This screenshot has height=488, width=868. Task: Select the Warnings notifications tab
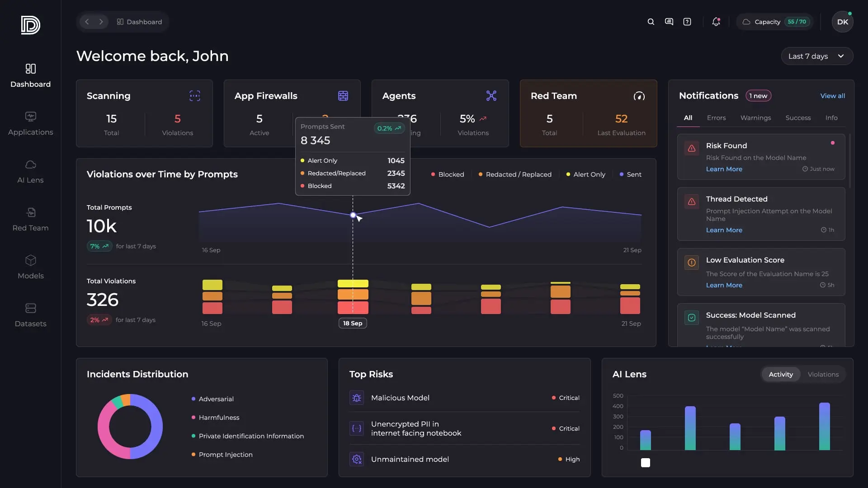pos(755,118)
